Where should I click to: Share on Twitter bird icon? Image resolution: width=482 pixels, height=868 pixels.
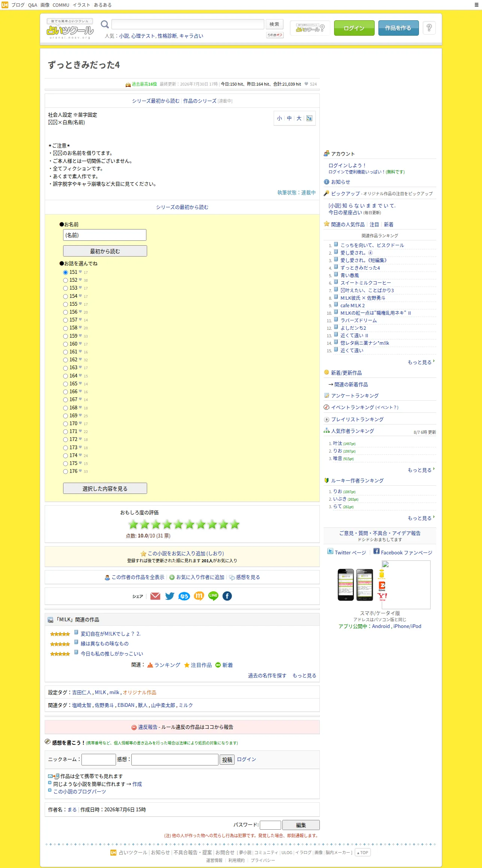click(170, 596)
